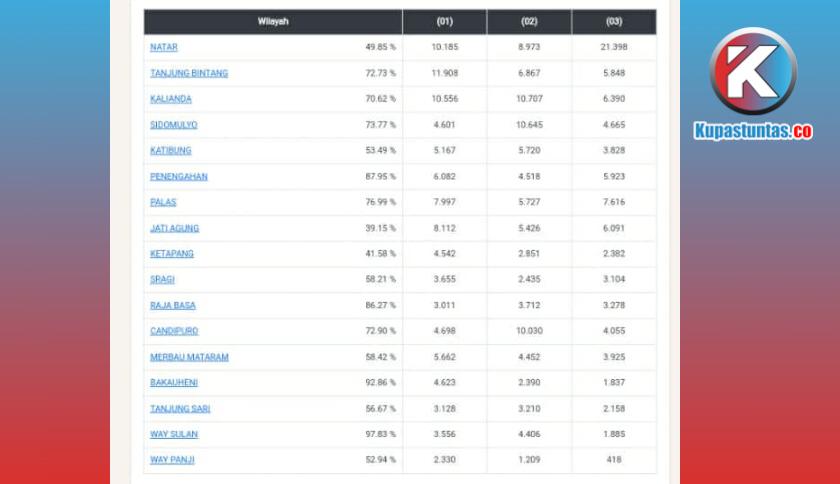Open the TANJUNG BINTANG link

[x=189, y=73]
